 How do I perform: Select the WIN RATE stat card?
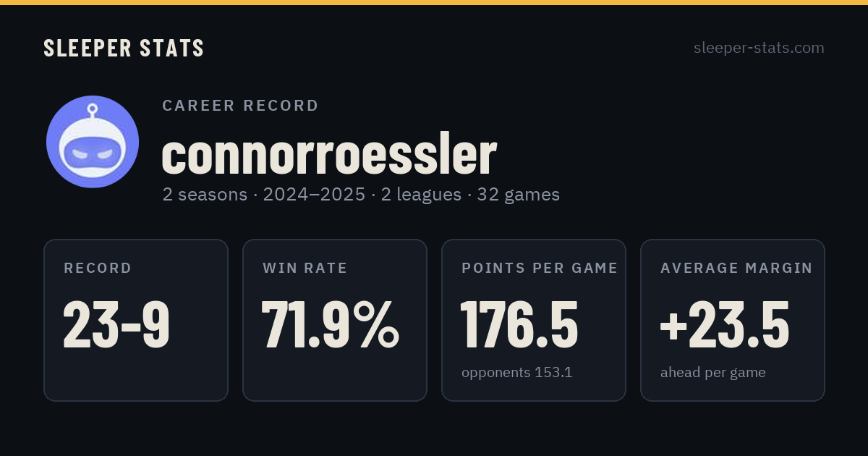click(335, 320)
